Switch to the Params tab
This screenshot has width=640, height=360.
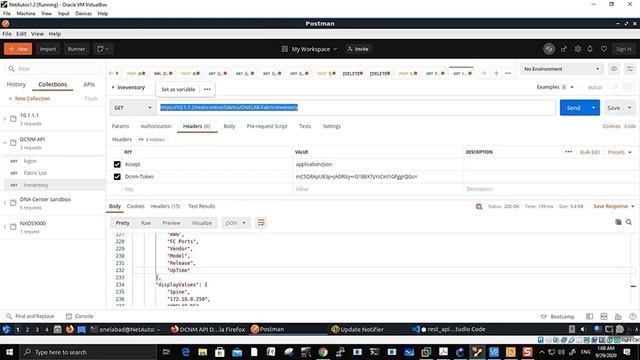(120, 126)
